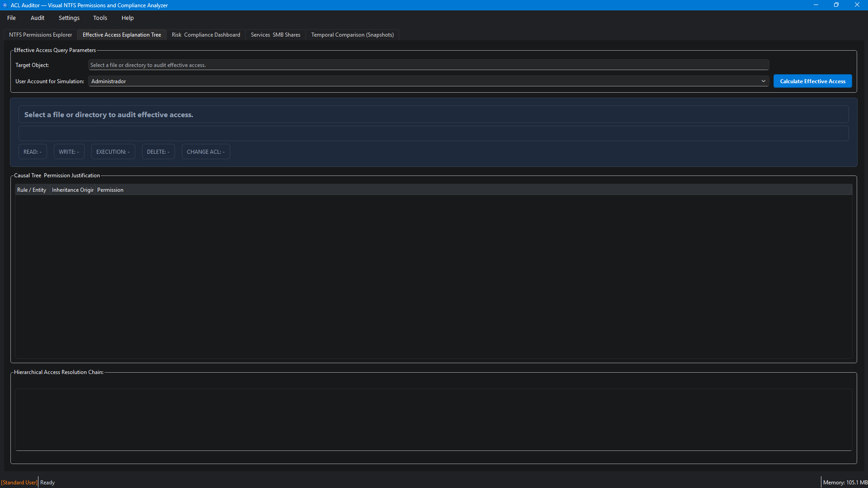The image size is (868, 488).
Task: Minimize the ACL Auditor window
Action: point(816,5)
